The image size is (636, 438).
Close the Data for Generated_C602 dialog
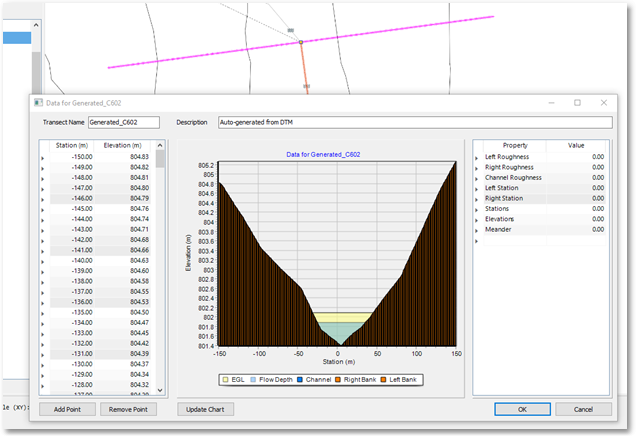[604, 103]
